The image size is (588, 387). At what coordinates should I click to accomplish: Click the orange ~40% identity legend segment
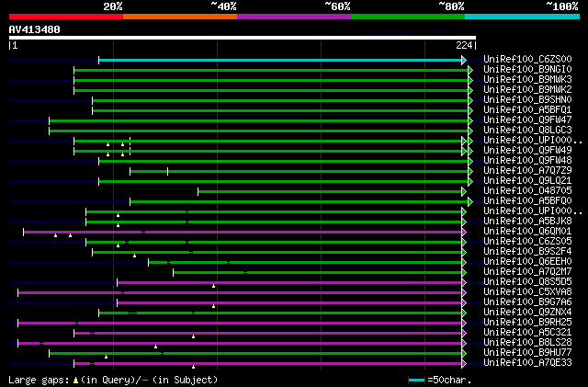[180, 17]
